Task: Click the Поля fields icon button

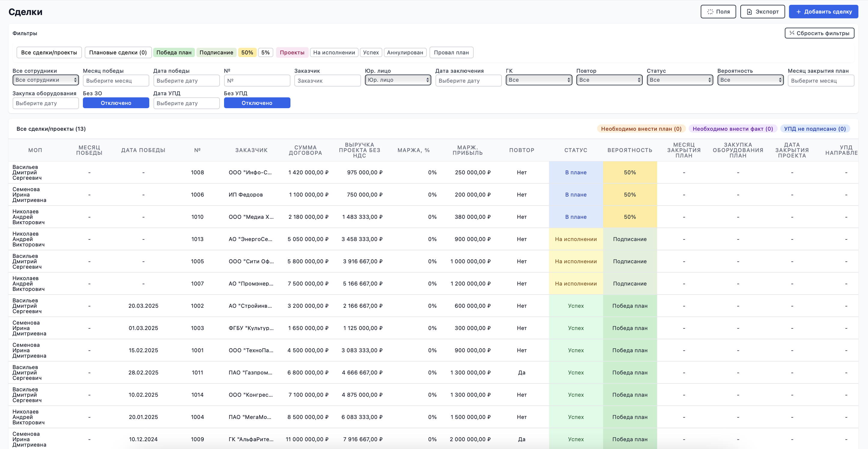Action: [710, 11]
